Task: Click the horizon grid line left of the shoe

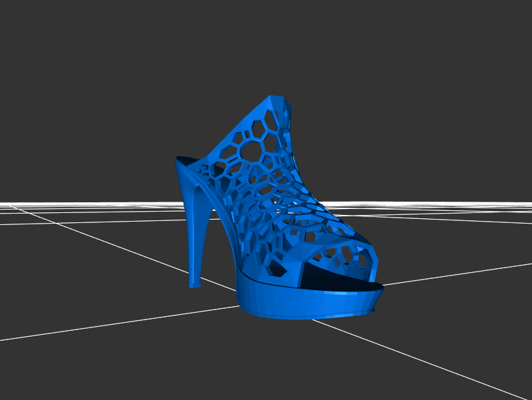Action: tap(80, 202)
